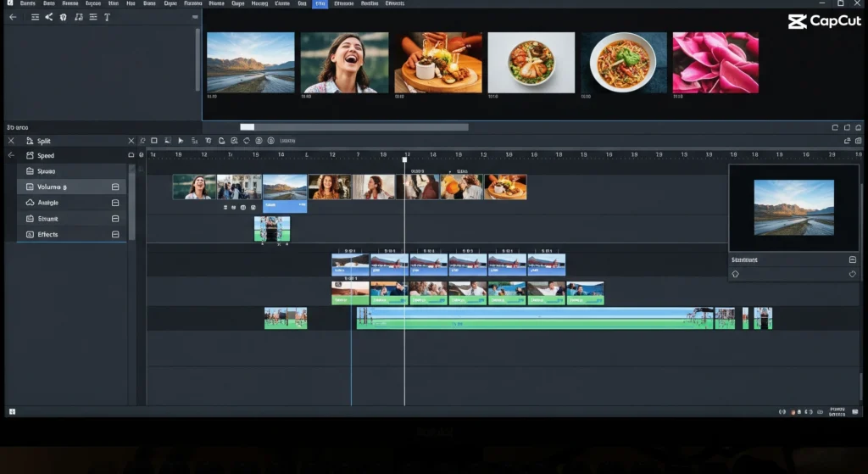Click the landscape preview image in the right panel
This screenshot has width=868, height=474.
tap(793, 208)
